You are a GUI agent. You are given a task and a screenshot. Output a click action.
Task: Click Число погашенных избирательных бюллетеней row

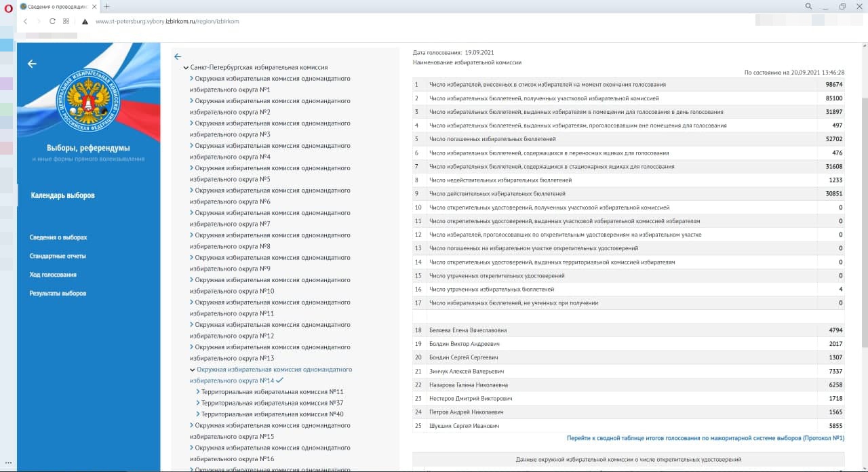pyautogui.click(x=629, y=139)
